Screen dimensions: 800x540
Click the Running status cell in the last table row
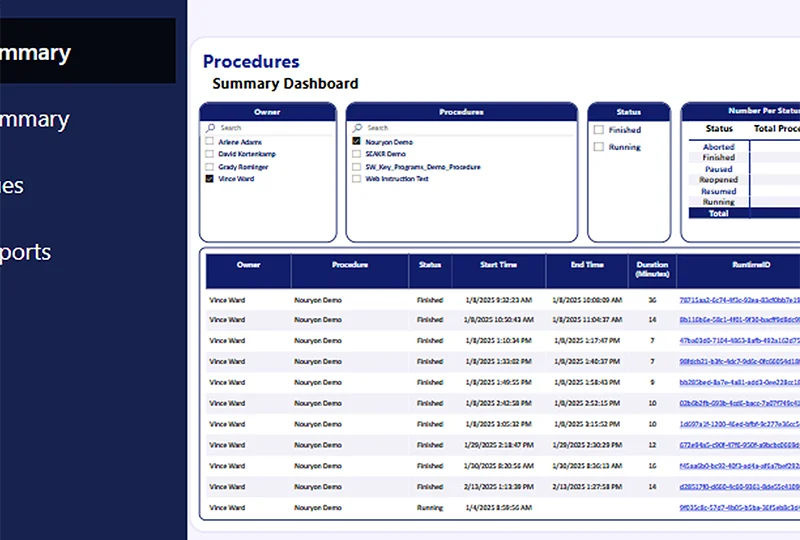430,508
